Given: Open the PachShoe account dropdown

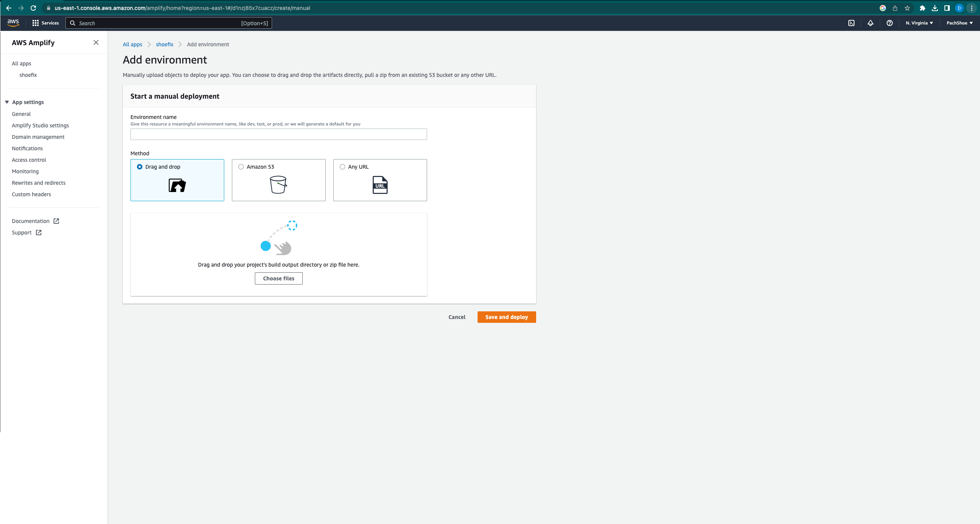Looking at the screenshot, I should pyautogui.click(x=959, y=23).
